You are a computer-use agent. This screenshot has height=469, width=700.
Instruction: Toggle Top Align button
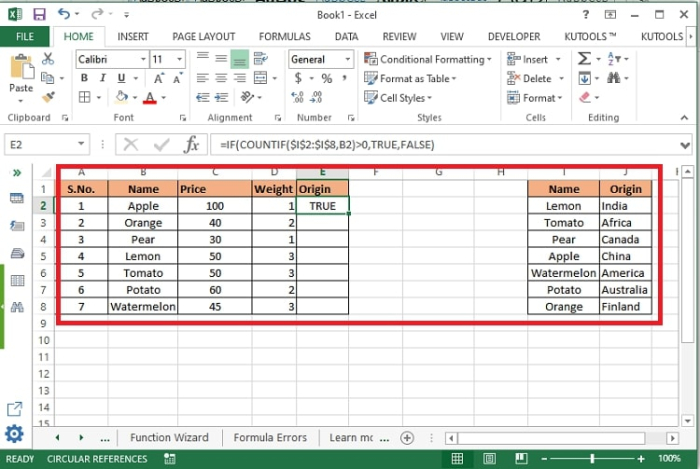[x=203, y=57]
